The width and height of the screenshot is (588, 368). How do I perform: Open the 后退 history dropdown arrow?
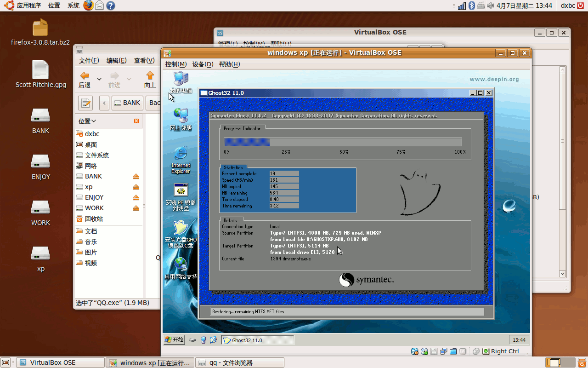99,79
